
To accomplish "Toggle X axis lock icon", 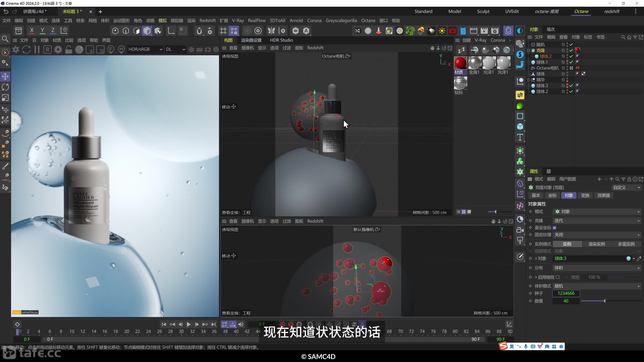I will [x=32, y=31].
